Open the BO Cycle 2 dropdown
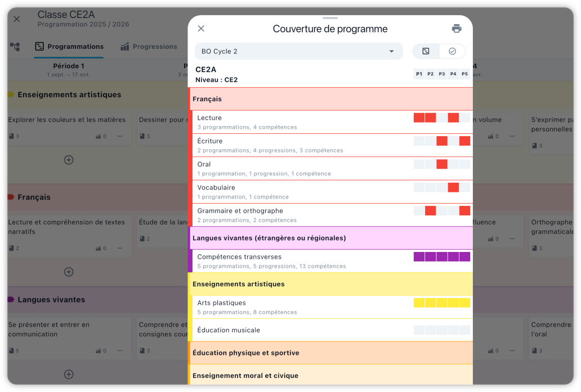 tap(298, 51)
